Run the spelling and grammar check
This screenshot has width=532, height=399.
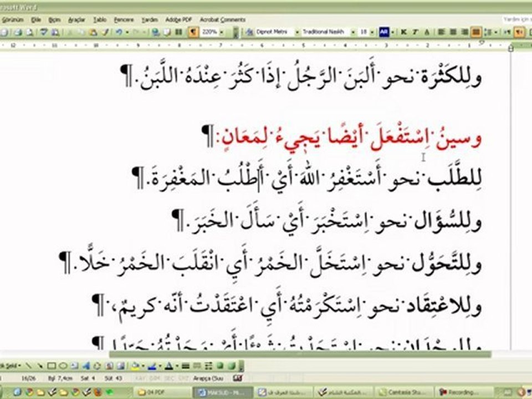point(44,32)
